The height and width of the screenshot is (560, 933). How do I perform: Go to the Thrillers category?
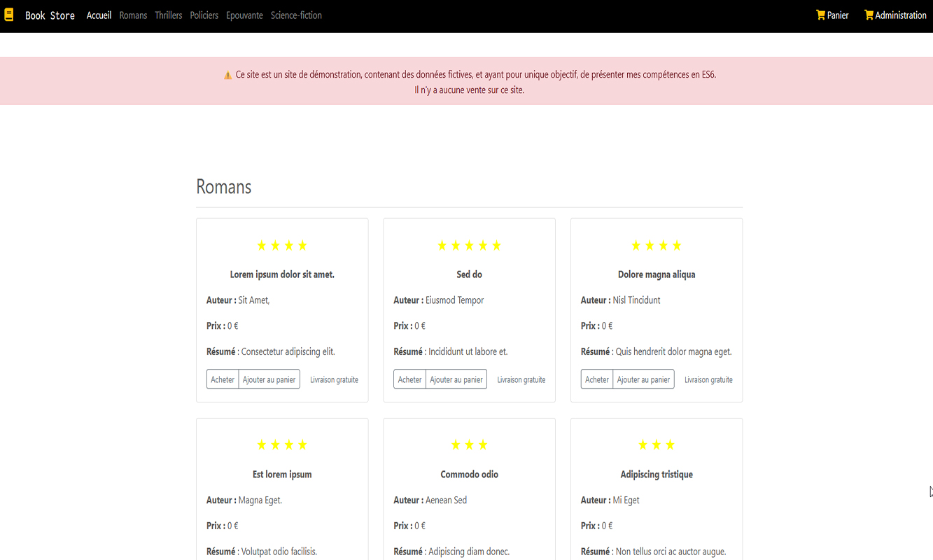tap(168, 15)
